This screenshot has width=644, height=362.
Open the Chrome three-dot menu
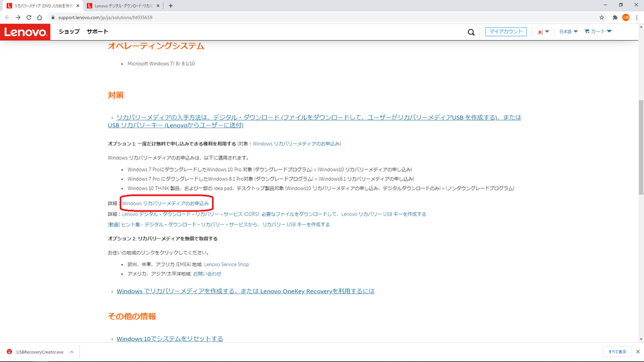coord(636,17)
